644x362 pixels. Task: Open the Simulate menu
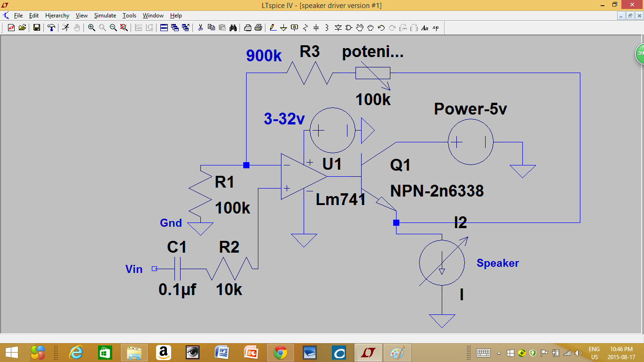click(x=105, y=16)
